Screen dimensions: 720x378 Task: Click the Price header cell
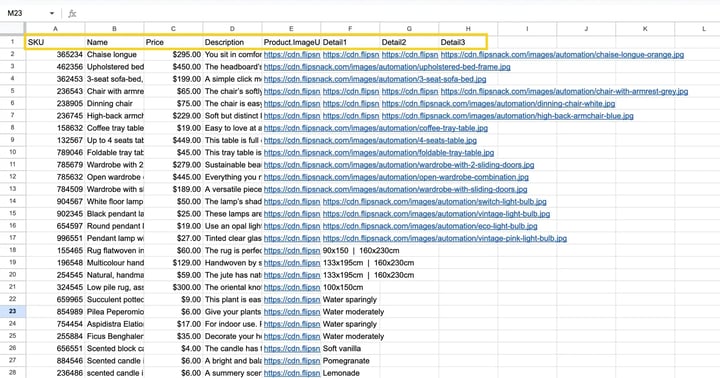click(173, 42)
